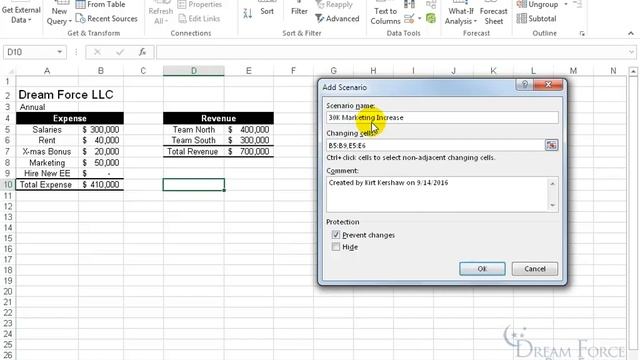Click OK in Add Scenario

[482, 269]
